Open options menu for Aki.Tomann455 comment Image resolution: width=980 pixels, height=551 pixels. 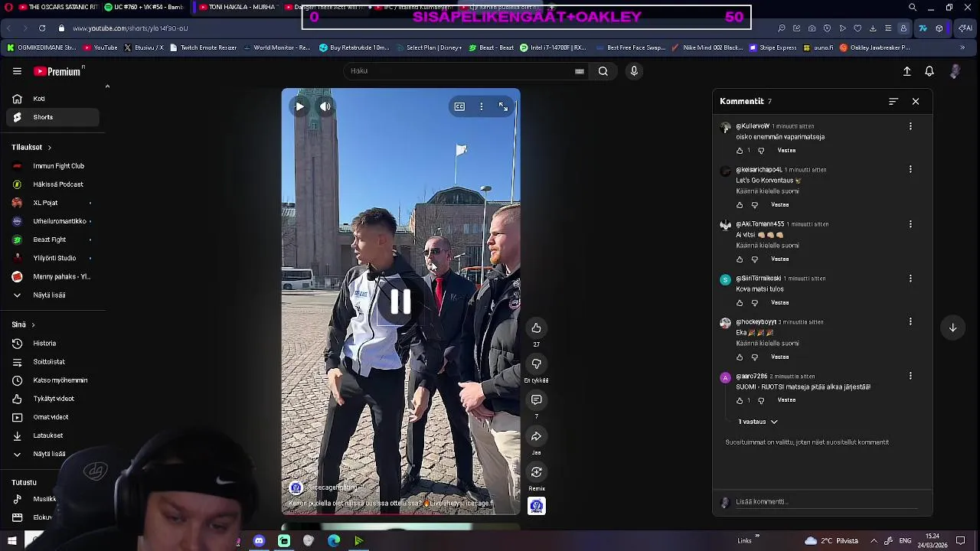[910, 224]
